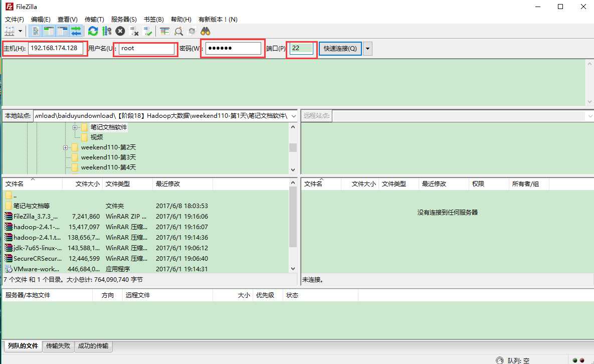Viewport: 594px width, 364px height.
Task: Select weekend110-第3天 folder in tree
Action: pos(108,157)
